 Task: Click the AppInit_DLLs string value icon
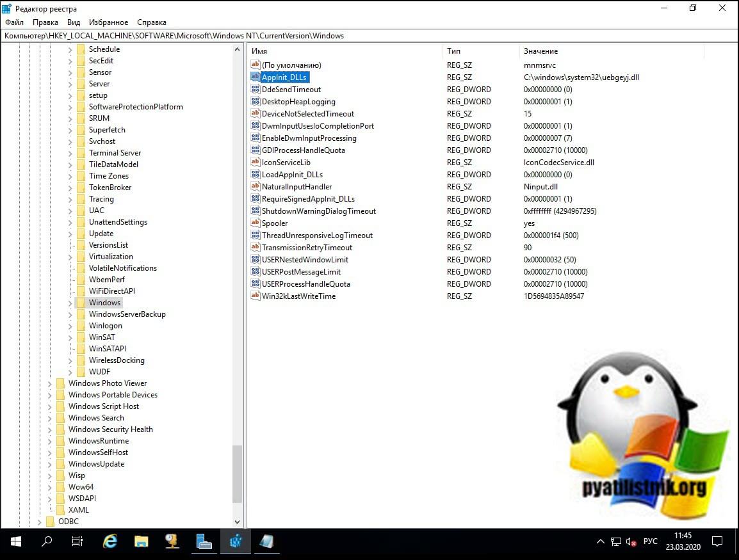[x=256, y=77]
